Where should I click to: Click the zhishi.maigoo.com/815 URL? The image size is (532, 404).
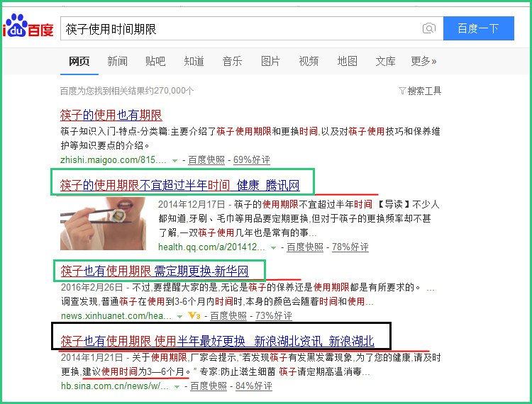[113, 160]
